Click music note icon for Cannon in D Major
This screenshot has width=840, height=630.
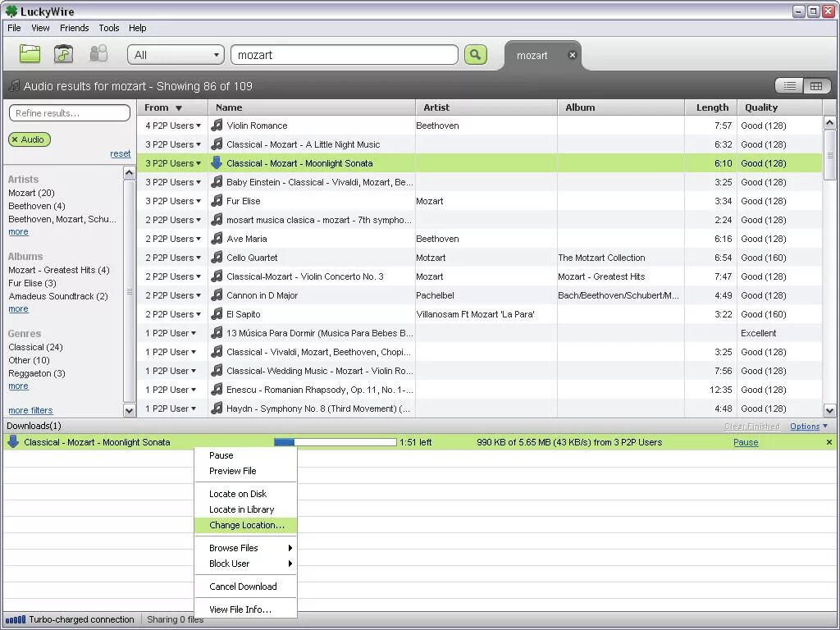(x=217, y=295)
